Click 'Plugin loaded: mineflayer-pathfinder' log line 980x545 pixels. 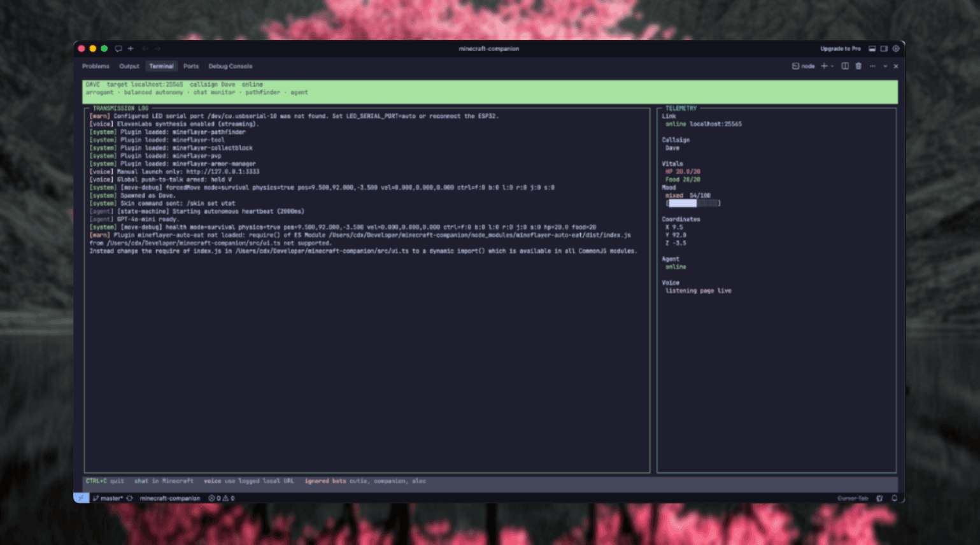[x=167, y=132]
